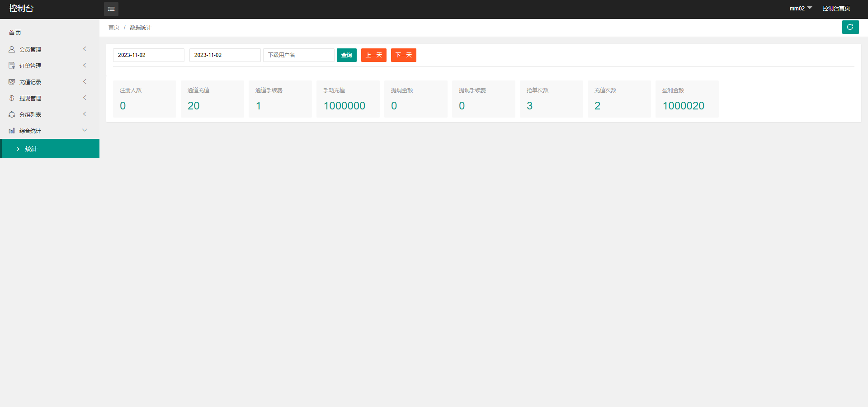Click the 充值记录 icon in sidebar
Screen dimensions: 868x407
(12, 82)
